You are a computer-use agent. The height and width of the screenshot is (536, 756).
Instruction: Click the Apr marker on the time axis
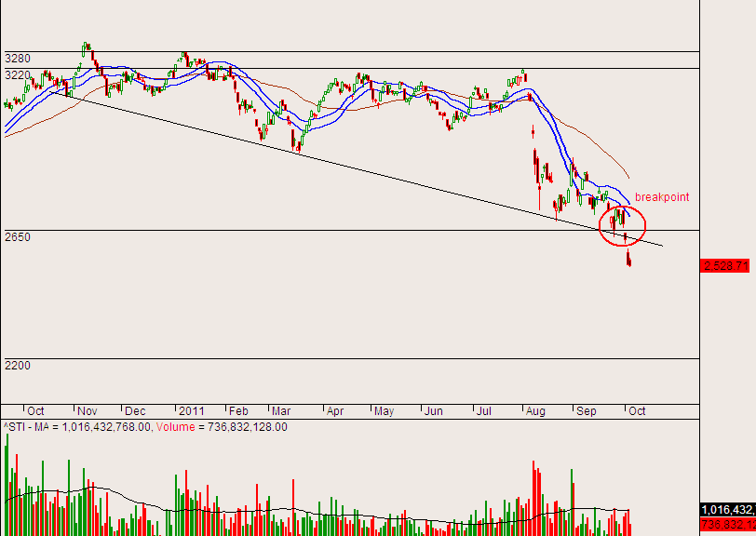click(x=335, y=410)
